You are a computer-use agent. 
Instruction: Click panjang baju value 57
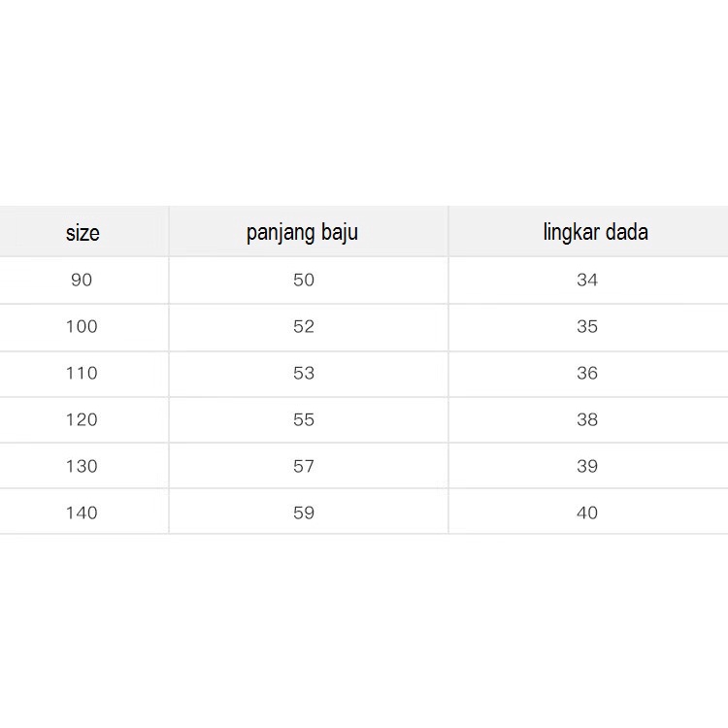point(304,466)
